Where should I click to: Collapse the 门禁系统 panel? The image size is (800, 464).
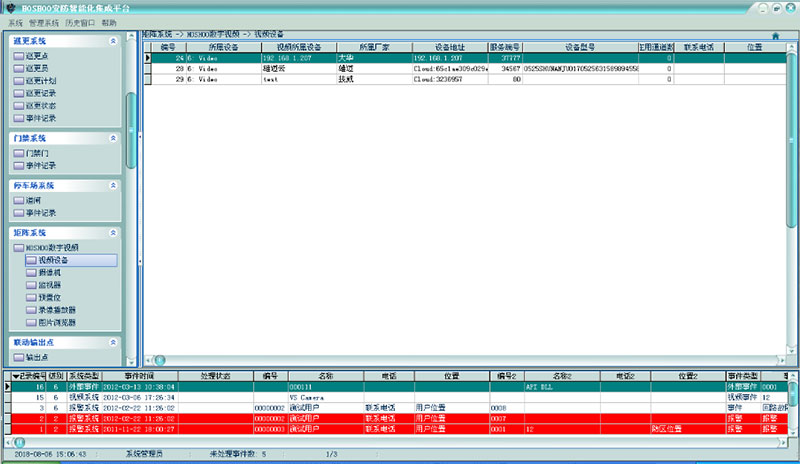pyautogui.click(x=113, y=137)
